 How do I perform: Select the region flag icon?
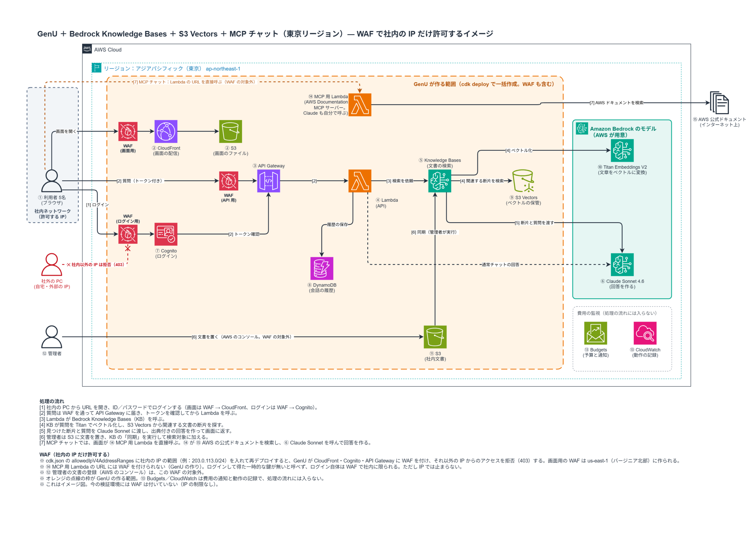(97, 68)
